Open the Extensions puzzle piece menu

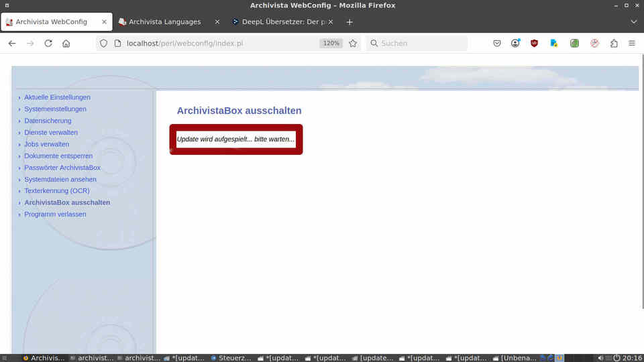coord(614,43)
